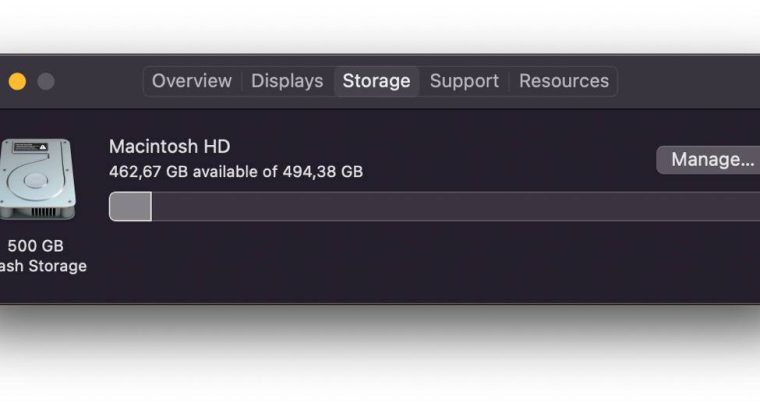Select the Macintosh HD volume name
The height and width of the screenshot is (410, 760).
click(x=170, y=146)
